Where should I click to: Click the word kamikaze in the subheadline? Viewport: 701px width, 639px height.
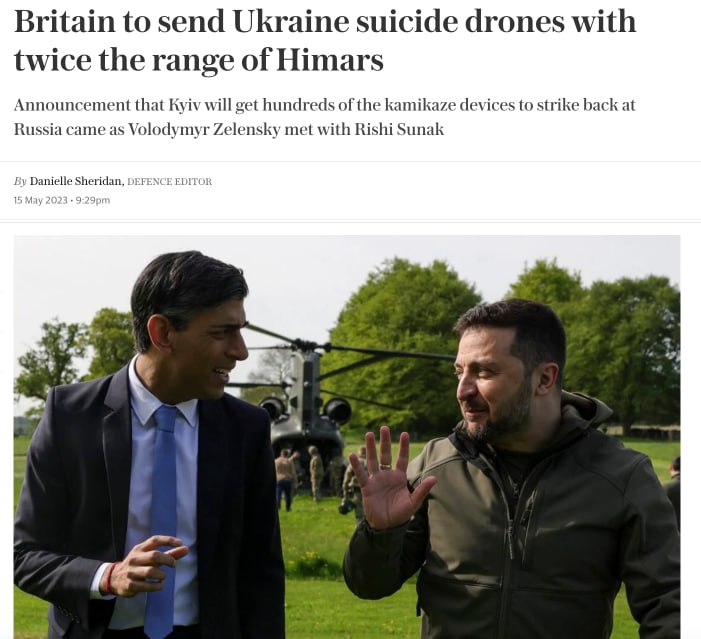(419, 105)
